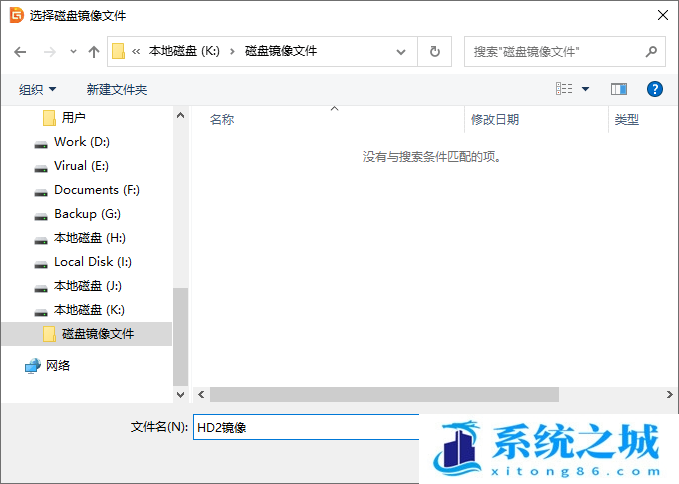Sort by the 类型 column header
679x484 pixels.
(627, 119)
